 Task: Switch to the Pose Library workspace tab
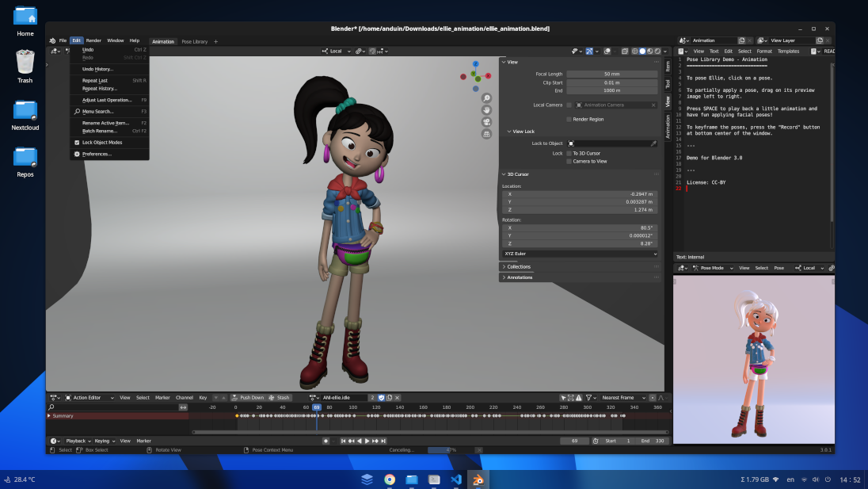(194, 41)
